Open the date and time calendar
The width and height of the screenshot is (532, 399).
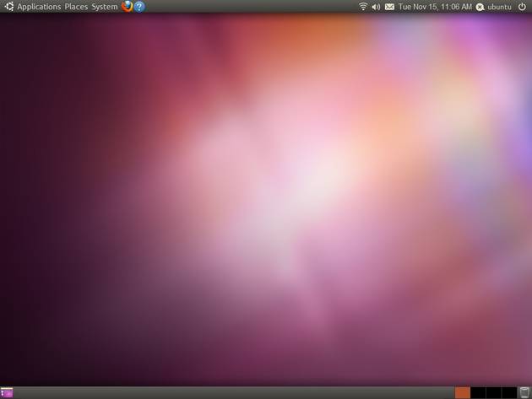435,7
